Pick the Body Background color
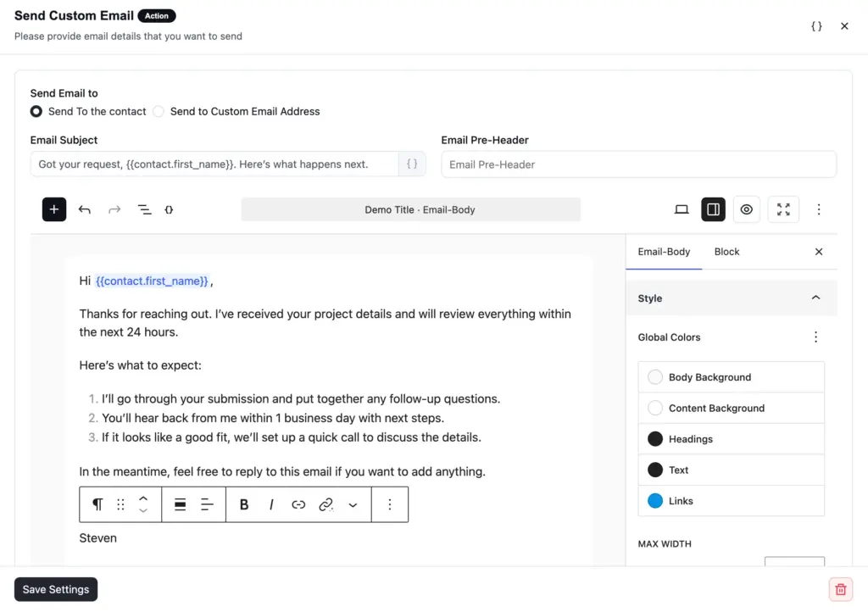868x612 pixels. [x=731, y=377]
